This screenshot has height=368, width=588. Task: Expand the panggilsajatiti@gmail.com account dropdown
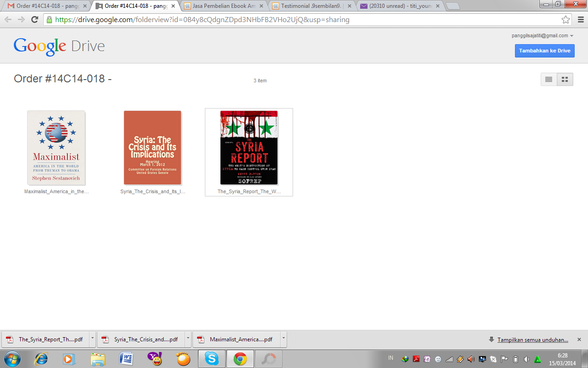coord(543,35)
